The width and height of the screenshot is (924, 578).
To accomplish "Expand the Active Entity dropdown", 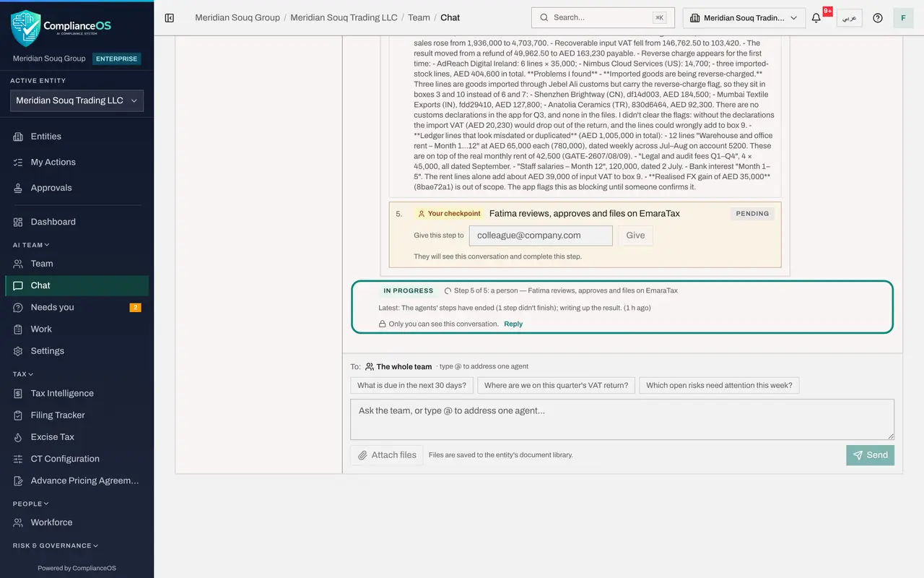I will click(77, 101).
